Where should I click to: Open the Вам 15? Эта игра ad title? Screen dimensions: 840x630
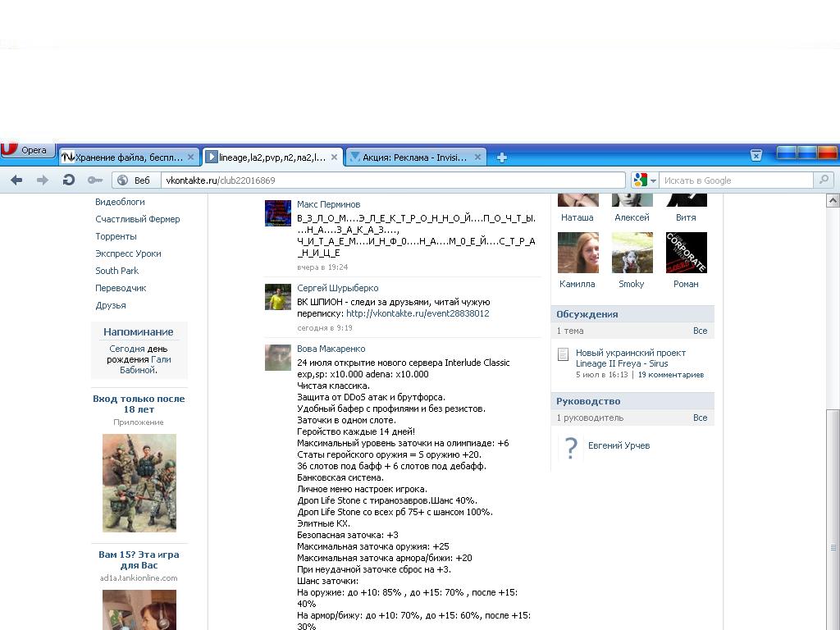click(x=139, y=559)
